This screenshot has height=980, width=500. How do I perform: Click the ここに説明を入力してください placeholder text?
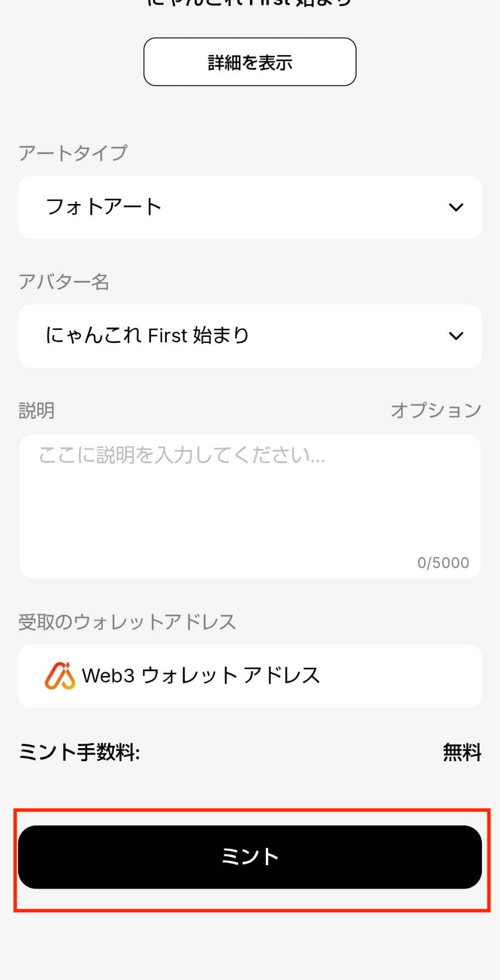click(182, 455)
